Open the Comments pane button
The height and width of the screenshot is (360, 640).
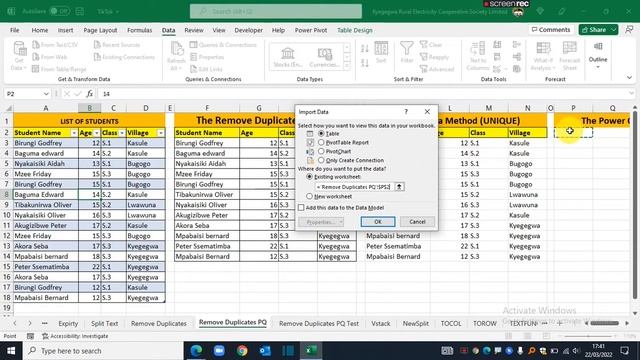point(551,30)
